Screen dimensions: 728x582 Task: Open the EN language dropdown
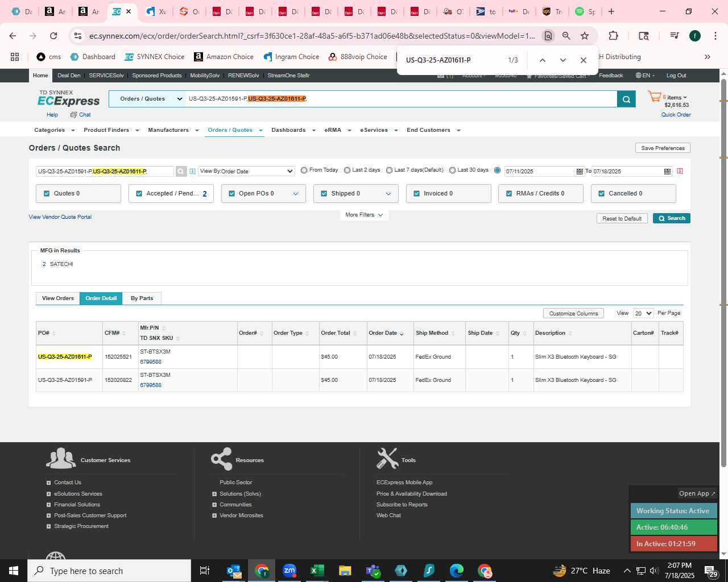(645, 76)
